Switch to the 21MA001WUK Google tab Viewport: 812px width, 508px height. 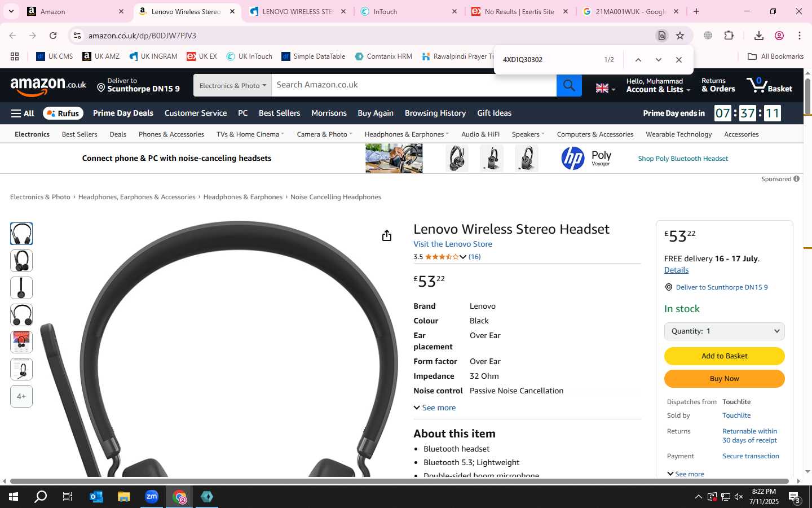630,11
